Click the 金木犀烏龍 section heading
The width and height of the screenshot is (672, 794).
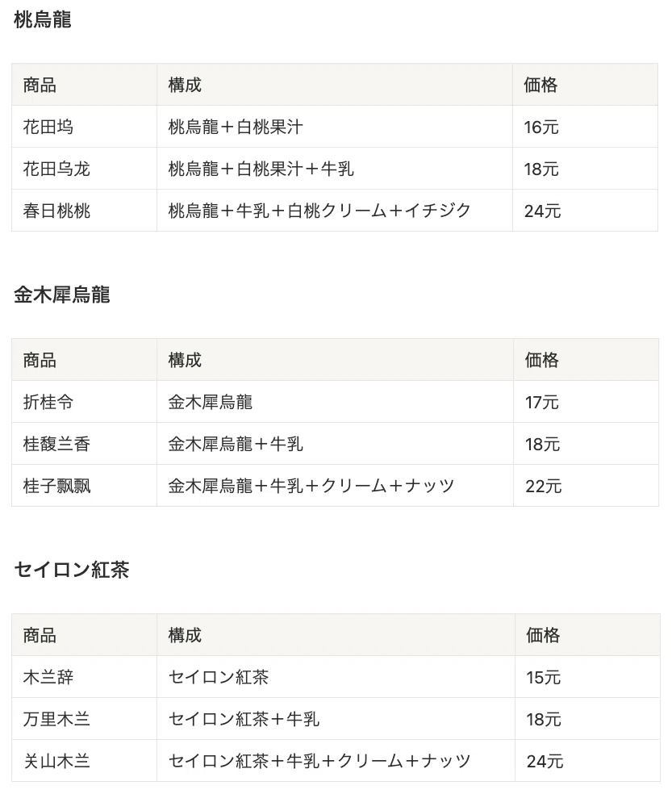coord(62,295)
